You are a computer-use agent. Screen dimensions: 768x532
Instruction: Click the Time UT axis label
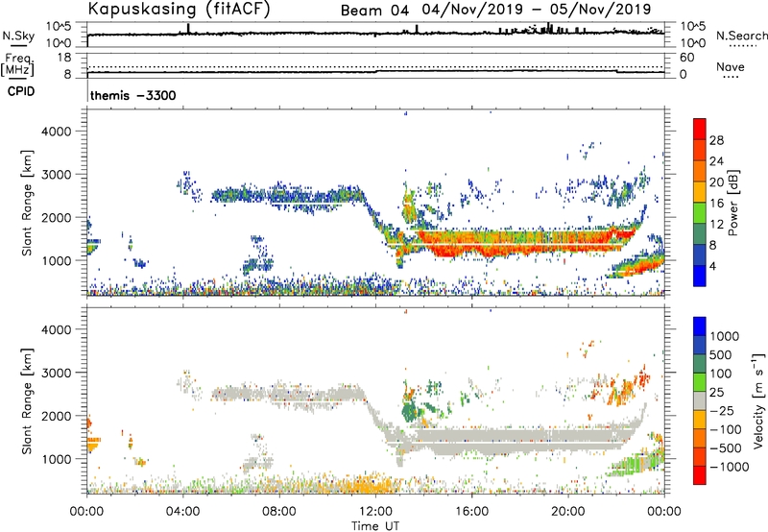pyautogui.click(x=375, y=526)
